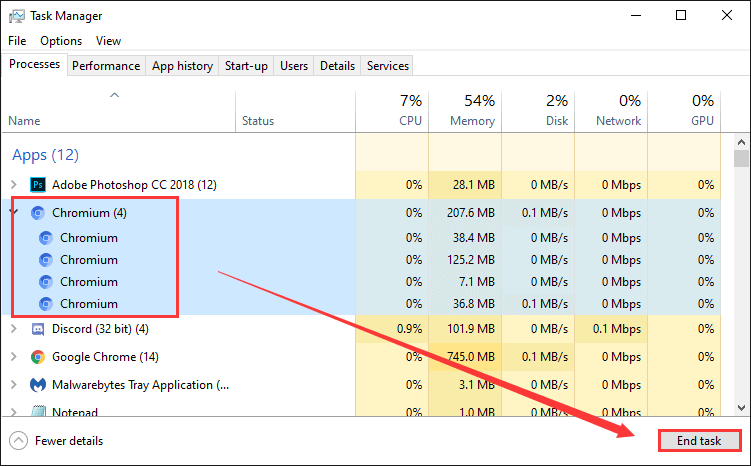Image resolution: width=751 pixels, height=466 pixels.
Task: Click the 0.1 Mbps network cell
Action: (611, 329)
